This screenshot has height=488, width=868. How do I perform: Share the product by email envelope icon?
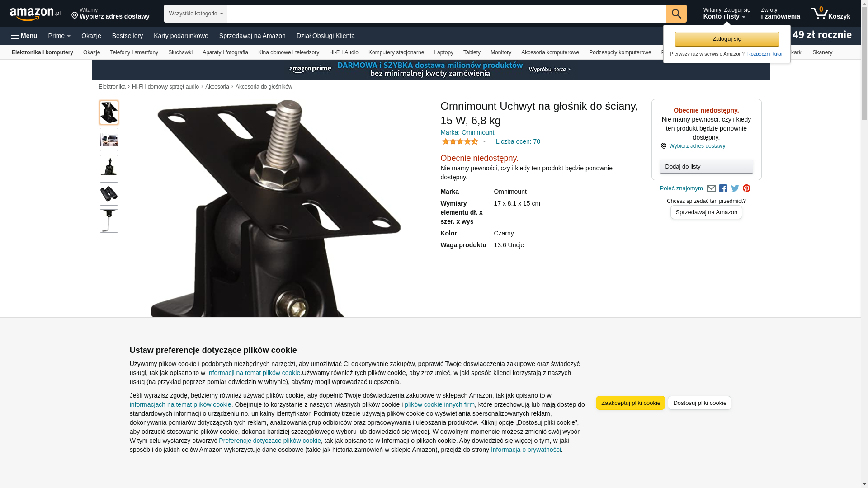[x=711, y=188]
